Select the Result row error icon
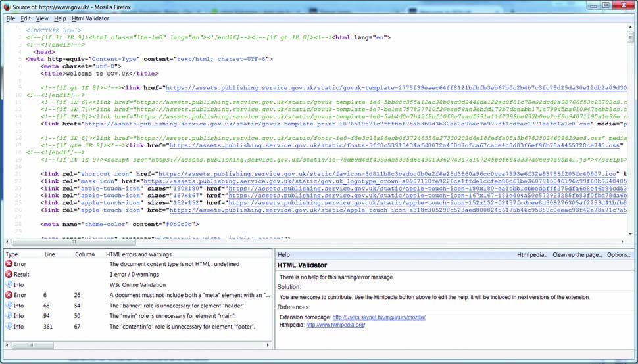The image size is (638, 364). pos(9,274)
